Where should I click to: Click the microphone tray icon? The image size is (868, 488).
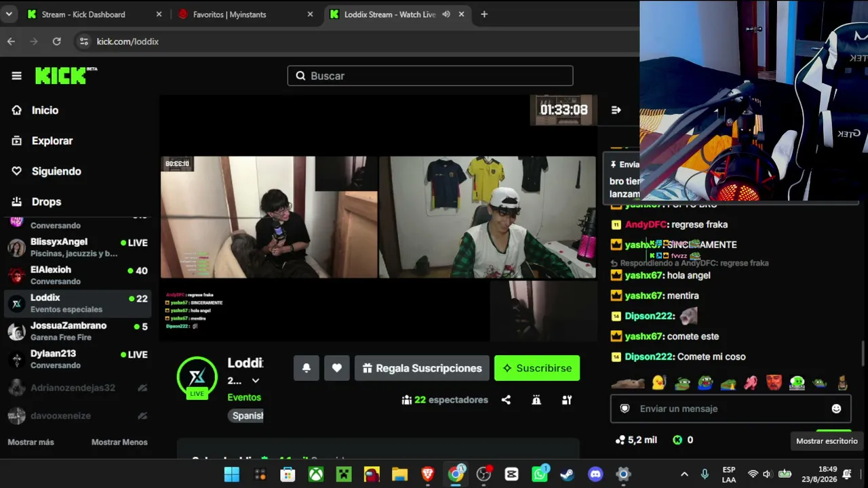(x=705, y=474)
